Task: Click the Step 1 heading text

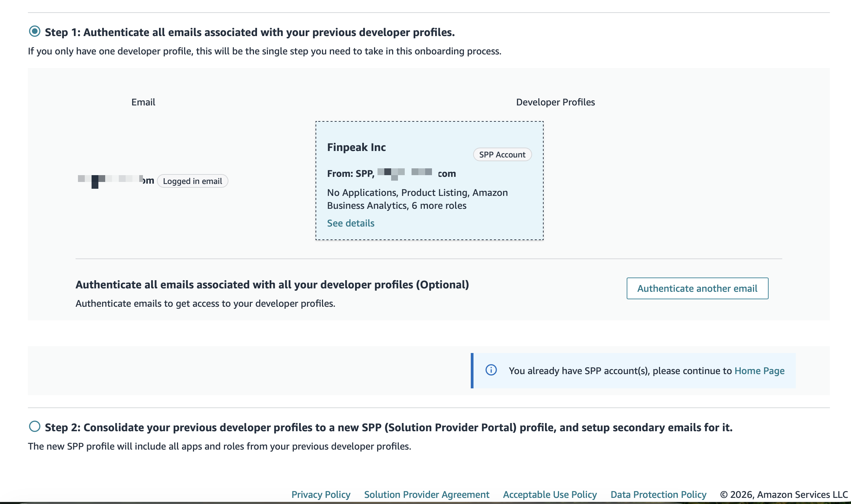Action: 250,32
